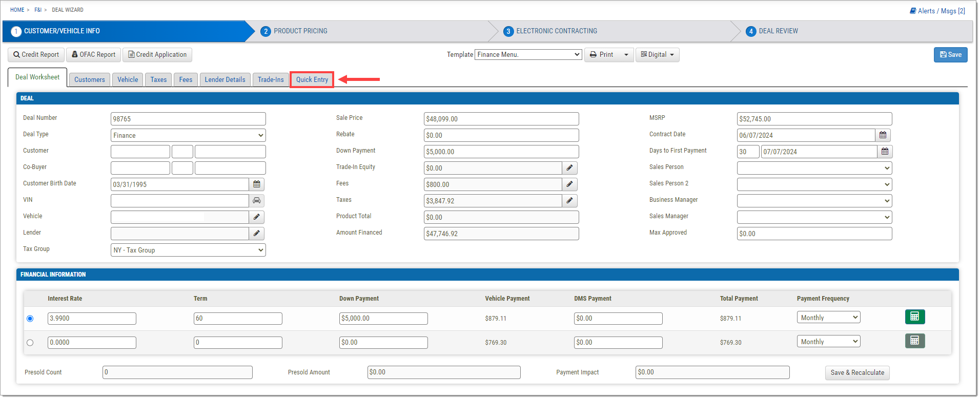Switch to the Trade-Ins tab
This screenshot has width=980, height=399.
(x=271, y=80)
